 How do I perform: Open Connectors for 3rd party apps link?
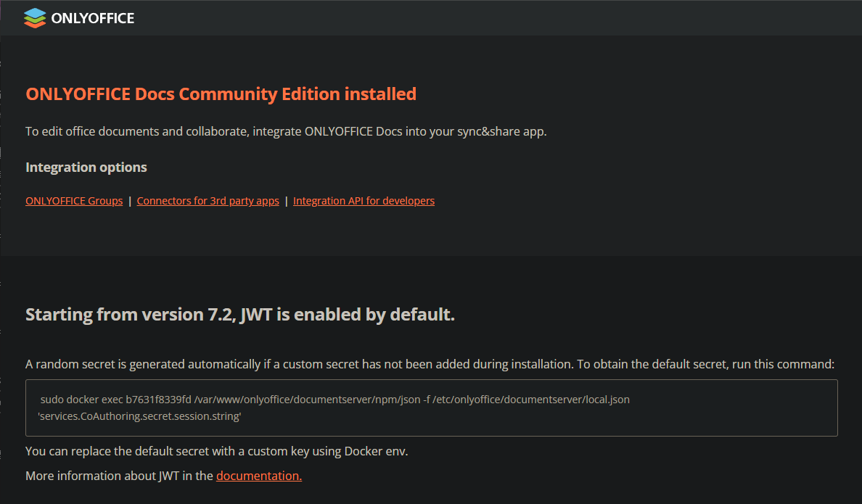(208, 201)
